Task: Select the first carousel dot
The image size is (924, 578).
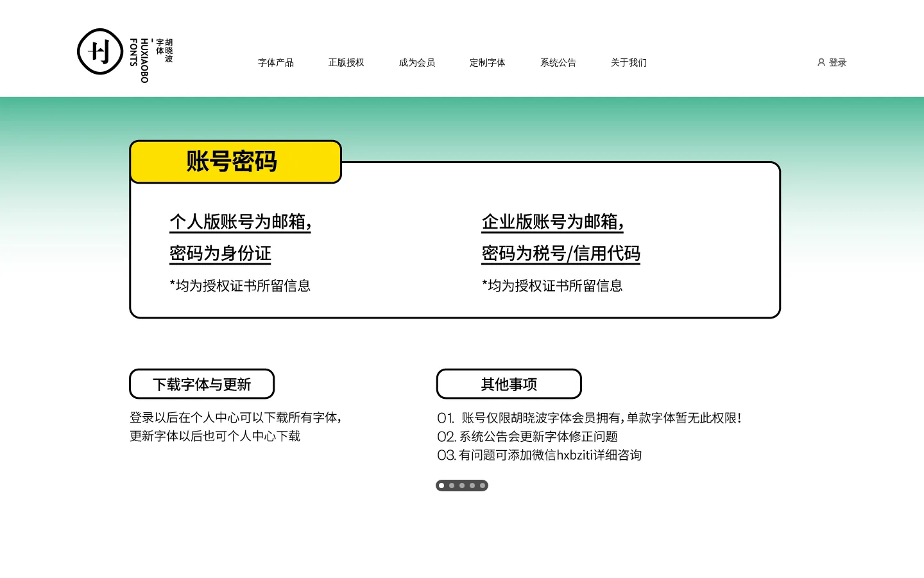Action: click(x=441, y=486)
